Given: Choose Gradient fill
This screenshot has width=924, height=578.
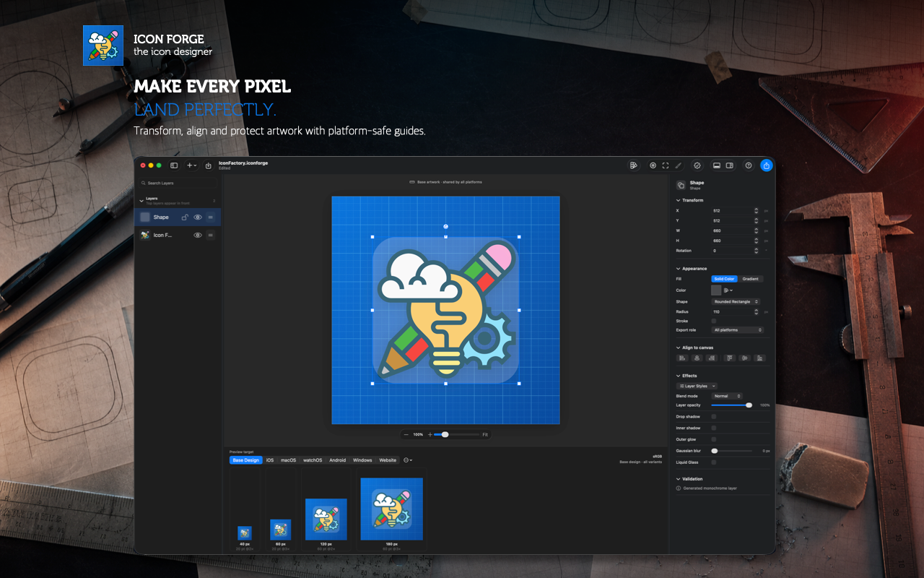Looking at the screenshot, I should (751, 279).
